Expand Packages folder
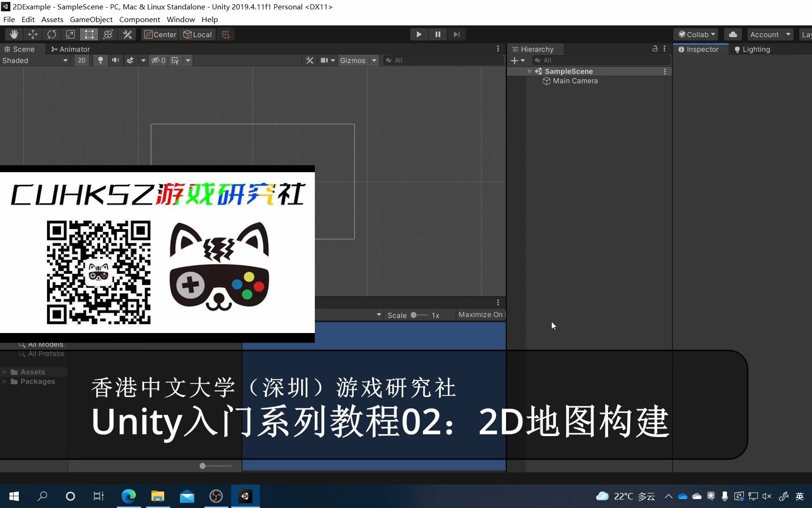 tap(5, 381)
